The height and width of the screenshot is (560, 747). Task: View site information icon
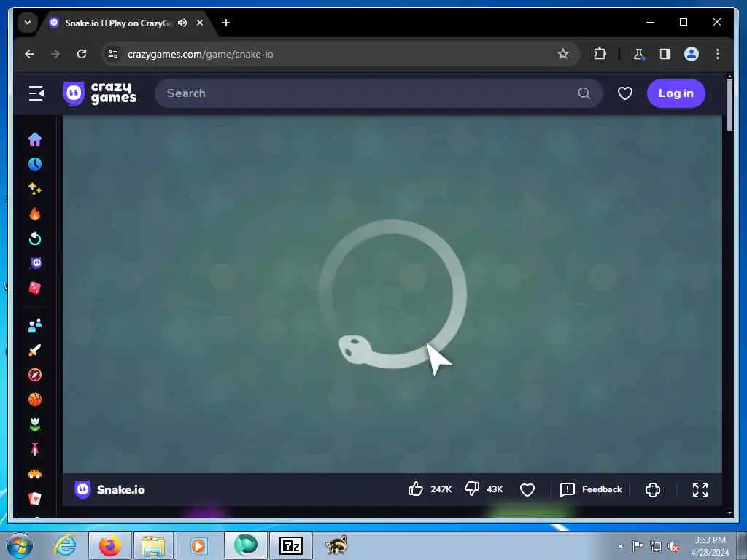tap(113, 54)
